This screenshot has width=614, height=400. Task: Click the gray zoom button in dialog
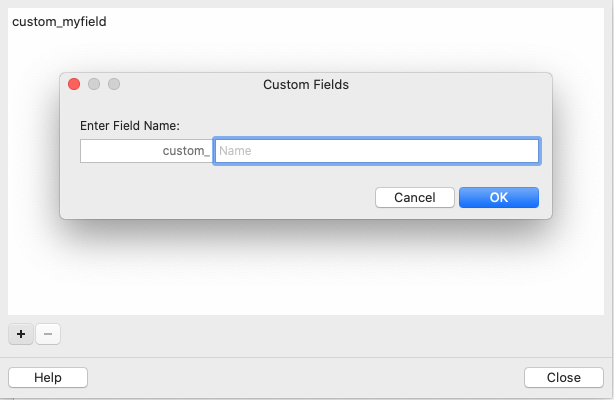(114, 85)
